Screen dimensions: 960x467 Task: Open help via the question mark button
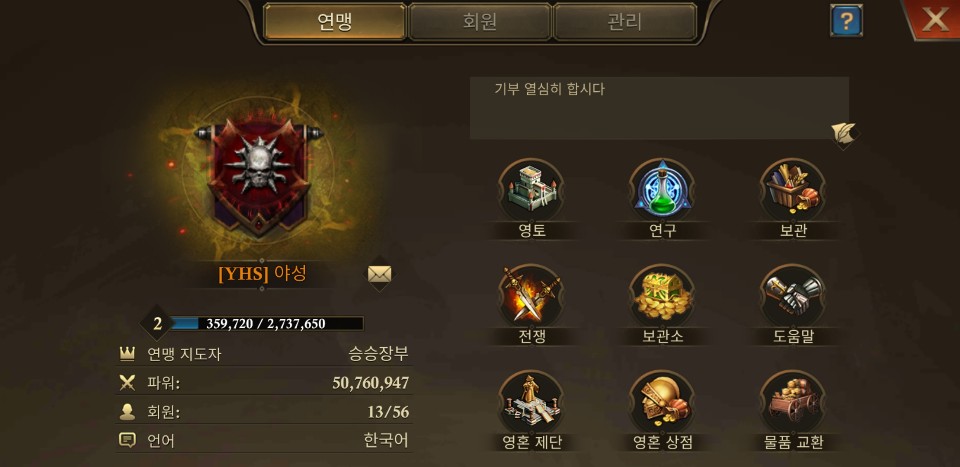point(846,21)
